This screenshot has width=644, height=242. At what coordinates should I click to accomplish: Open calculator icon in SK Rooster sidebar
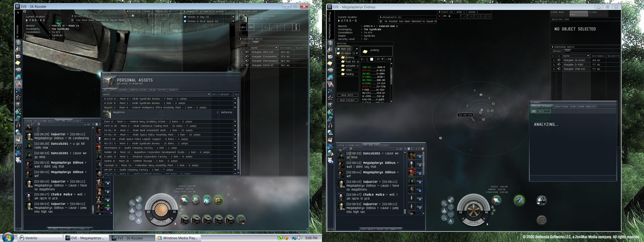click(18, 118)
